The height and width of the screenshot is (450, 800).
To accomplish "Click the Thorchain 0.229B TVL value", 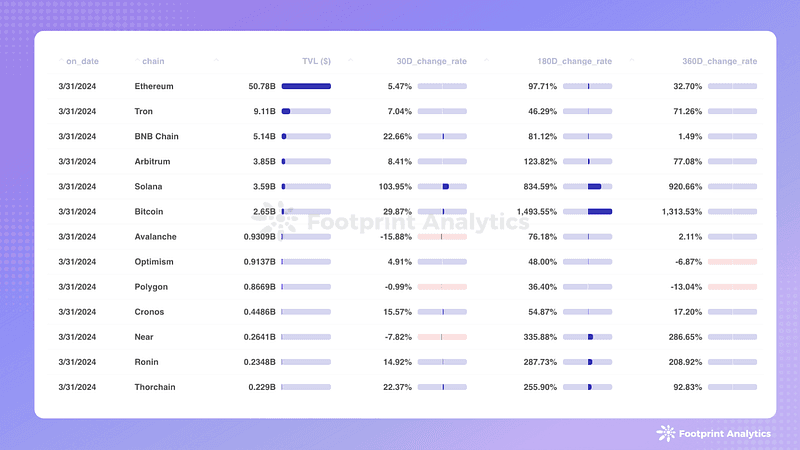I will (262, 387).
